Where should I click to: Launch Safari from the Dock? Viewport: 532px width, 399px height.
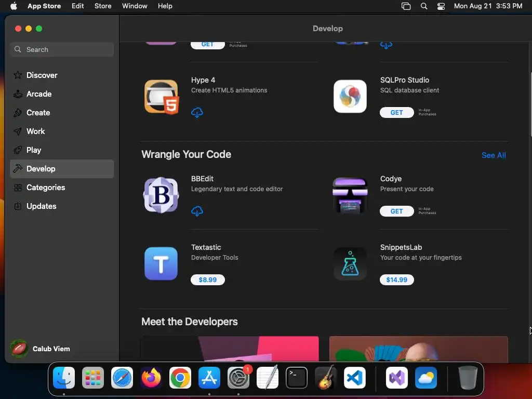click(x=122, y=378)
